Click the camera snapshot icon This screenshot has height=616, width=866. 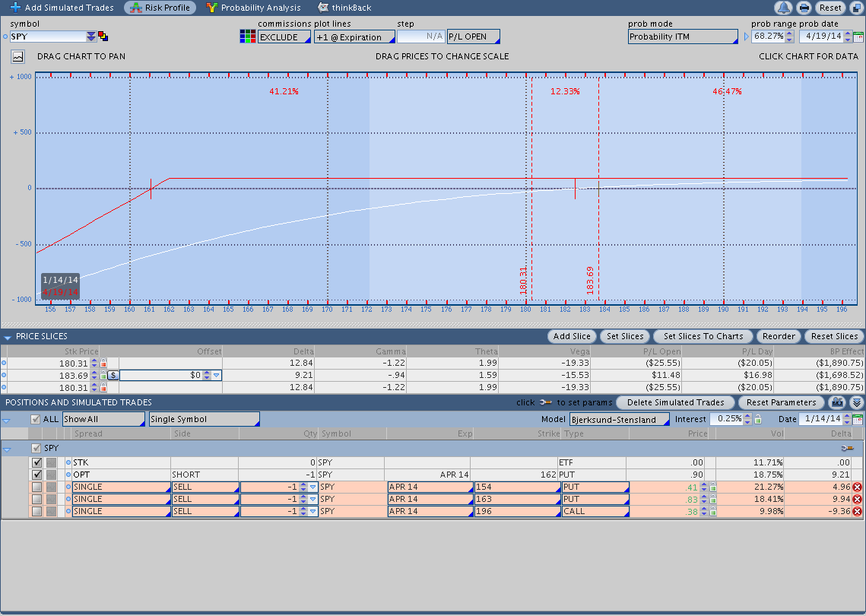point(837,402)
